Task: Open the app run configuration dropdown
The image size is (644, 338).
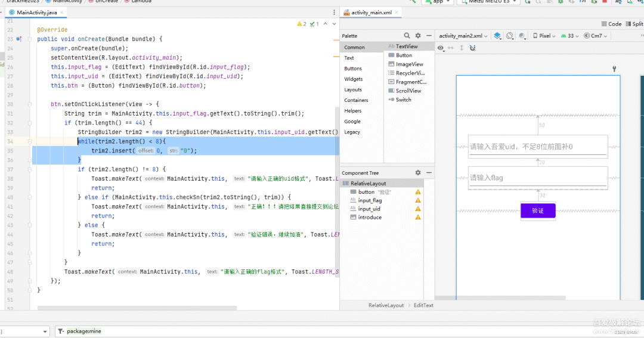Action: click(x=439, y=2)
